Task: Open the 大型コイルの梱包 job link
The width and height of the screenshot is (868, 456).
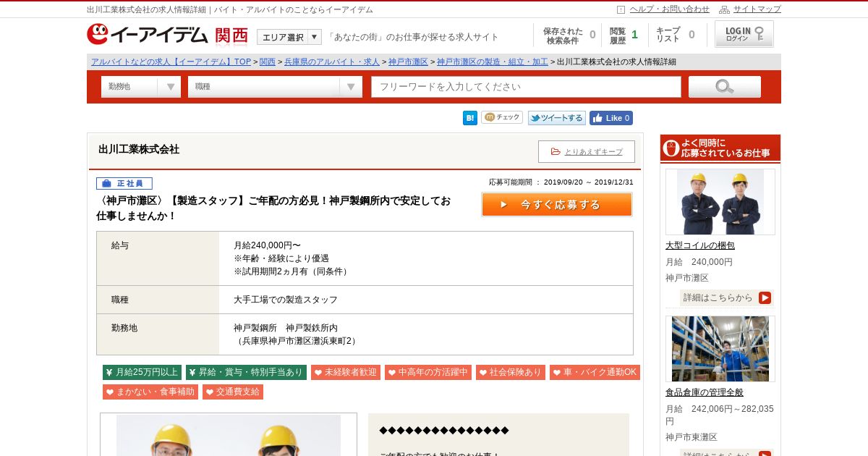Action: point(700,245)
